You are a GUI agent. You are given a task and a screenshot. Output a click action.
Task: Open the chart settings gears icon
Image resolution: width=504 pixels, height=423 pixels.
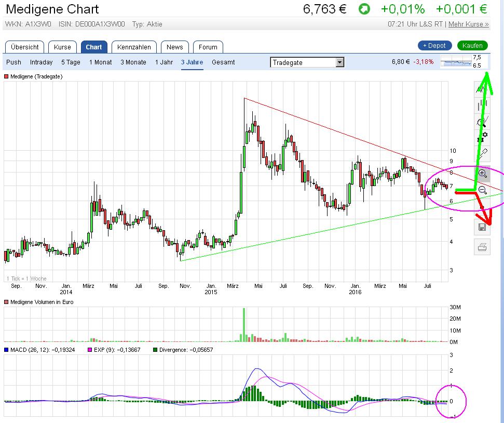click(x=482, y=138)
